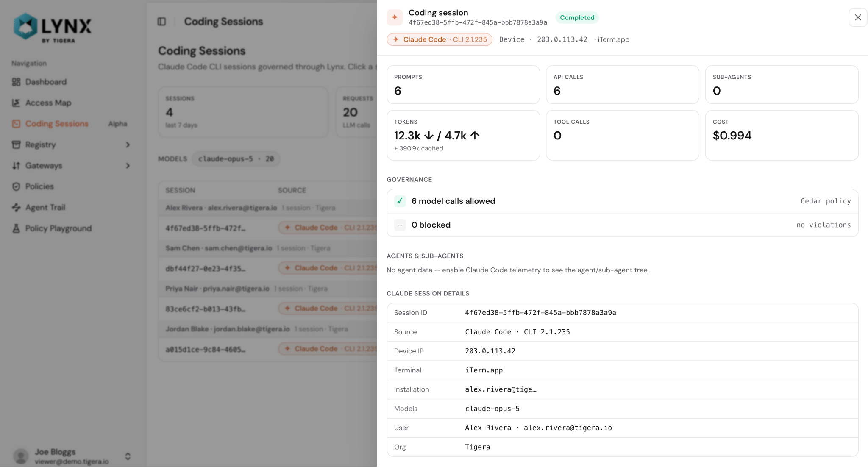
Task: Click the claude-opus-5 model filter chip
Action: click(236, 159)
